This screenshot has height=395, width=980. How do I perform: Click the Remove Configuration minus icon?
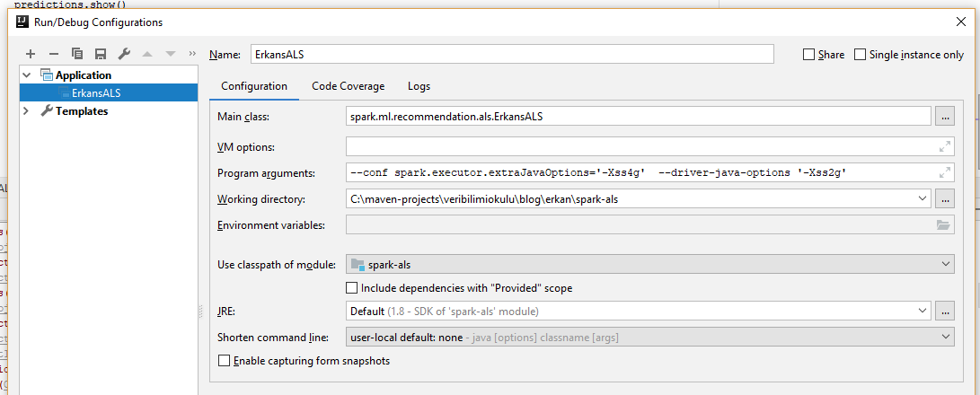point(54,55)
